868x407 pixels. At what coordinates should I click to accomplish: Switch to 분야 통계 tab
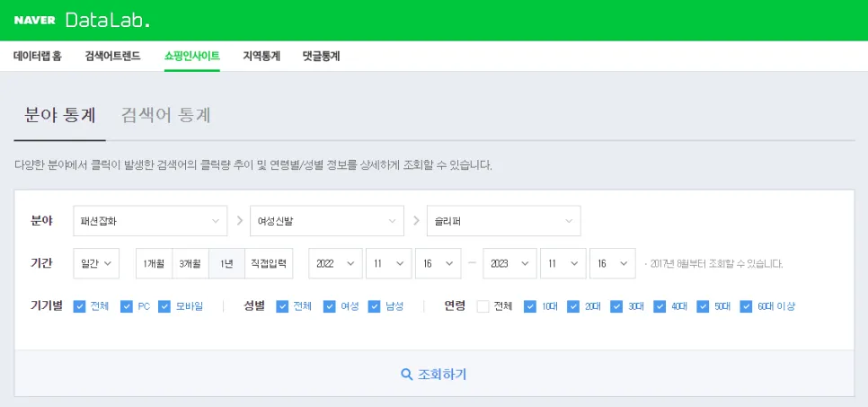[60, 115]
